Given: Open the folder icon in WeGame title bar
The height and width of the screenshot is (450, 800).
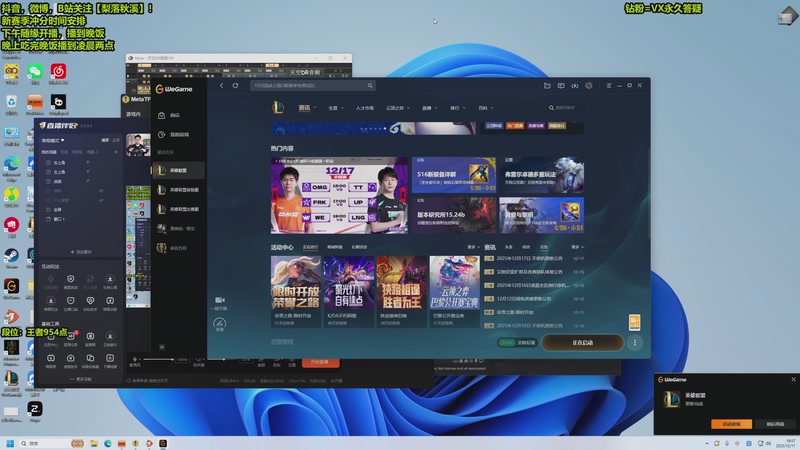Looking at the screenshot, I should click(x=547, y=85).
